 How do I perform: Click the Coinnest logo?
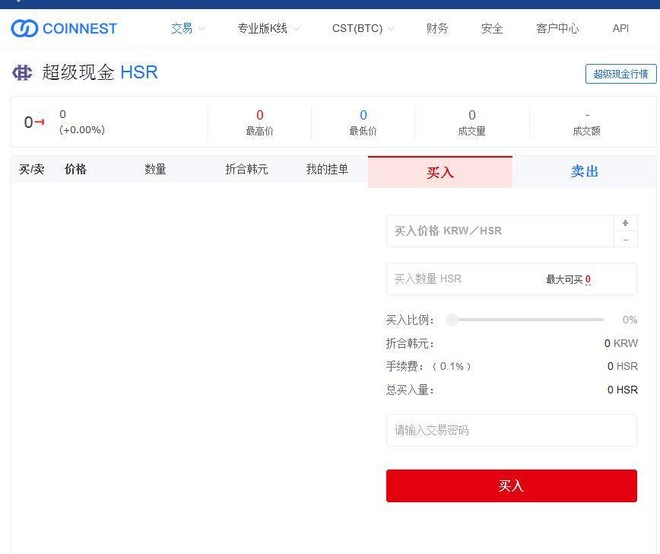pos(64,28)
